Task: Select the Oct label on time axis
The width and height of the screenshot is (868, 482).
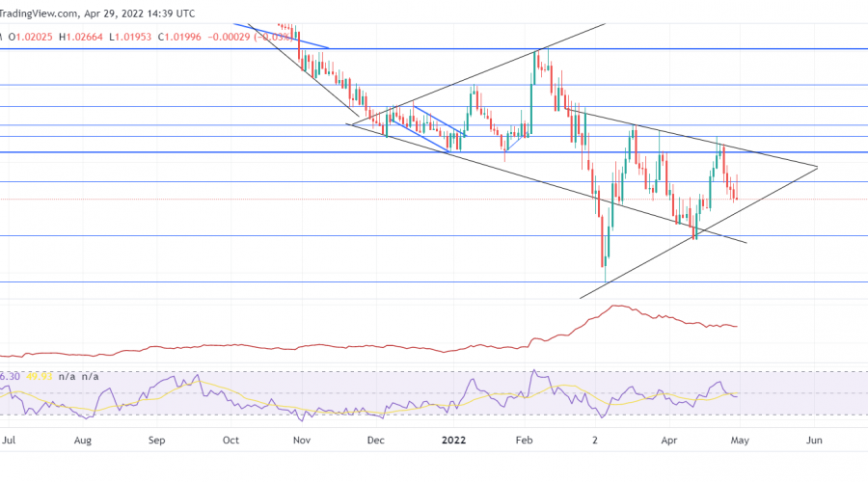Action: 231,441
